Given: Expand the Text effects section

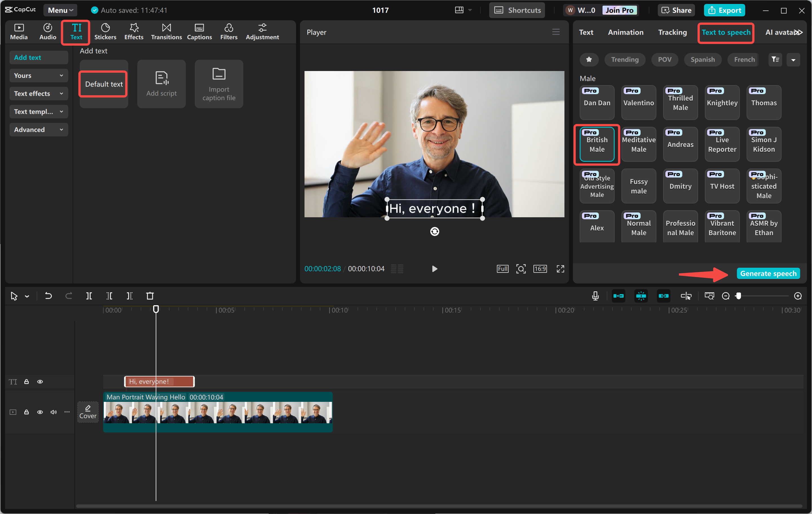Looking at the screenshot, I should tap(38, 93).
